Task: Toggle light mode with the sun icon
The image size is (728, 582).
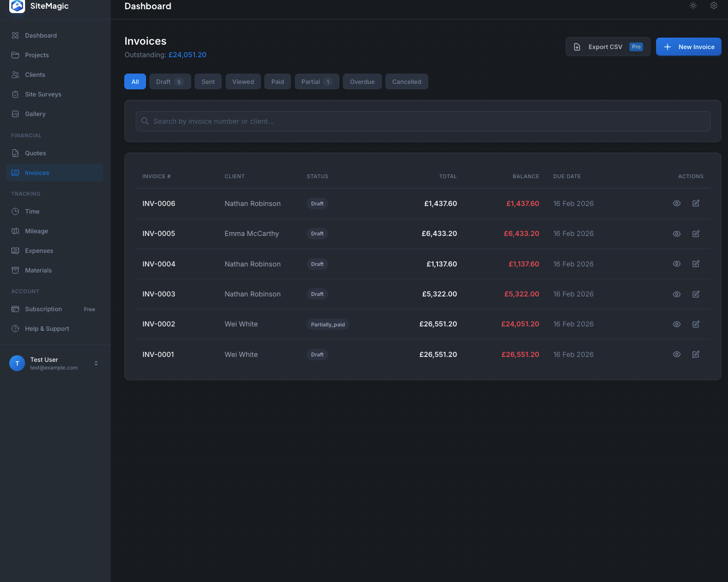Action: pos(693,5)
